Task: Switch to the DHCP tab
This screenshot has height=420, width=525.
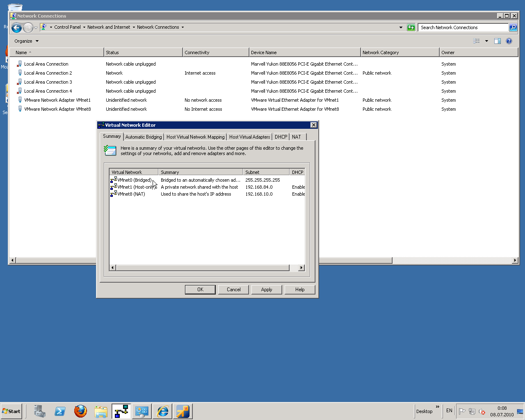Action: (281, 137)
